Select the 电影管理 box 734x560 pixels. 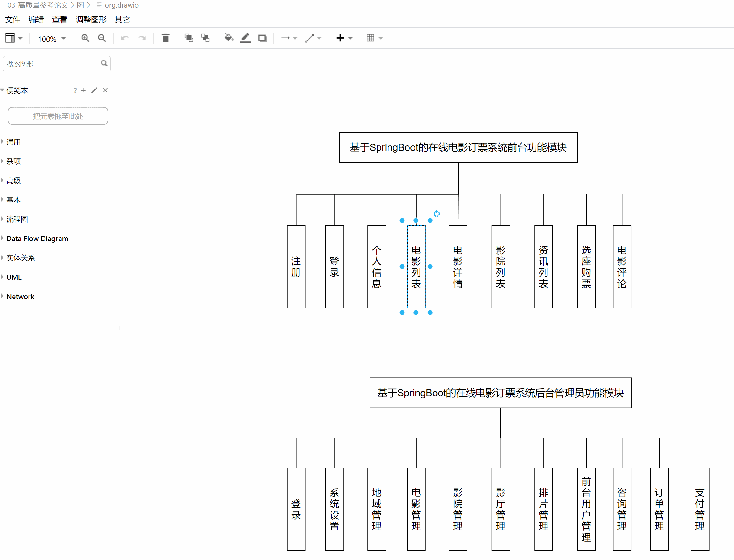click(x=416, y=509)
